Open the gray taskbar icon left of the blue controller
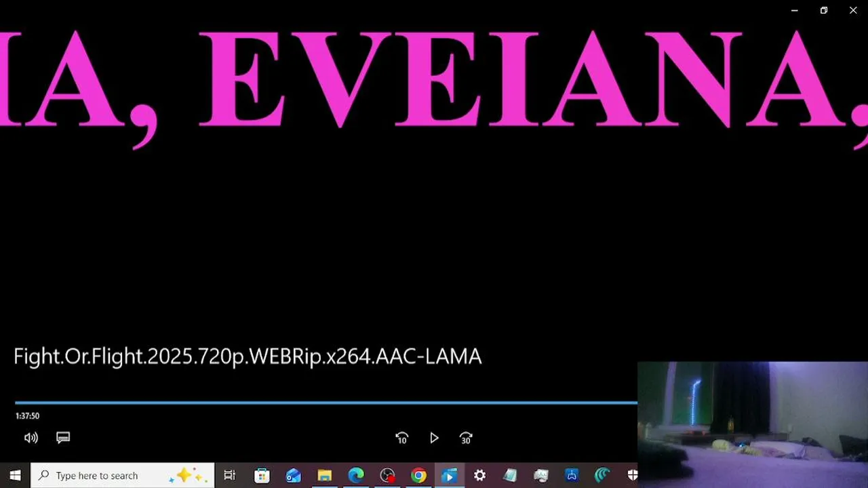This screenshot has height=488, width=868. (541, 476)
